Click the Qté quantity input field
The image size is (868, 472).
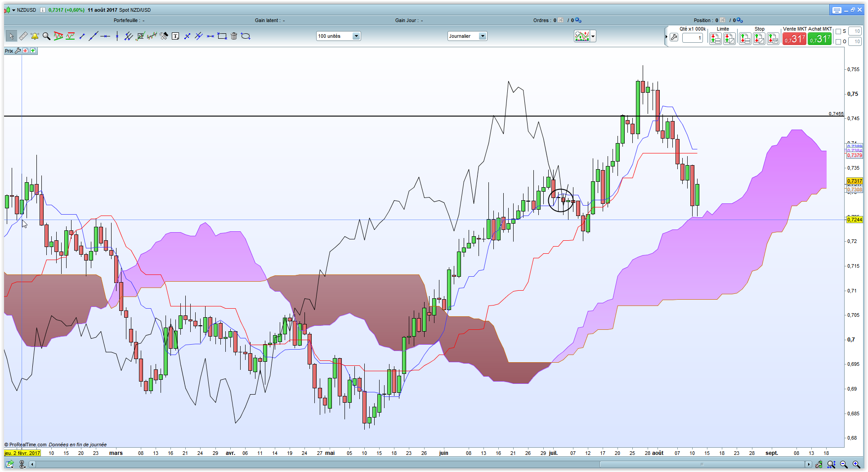[x=693, y=38]
